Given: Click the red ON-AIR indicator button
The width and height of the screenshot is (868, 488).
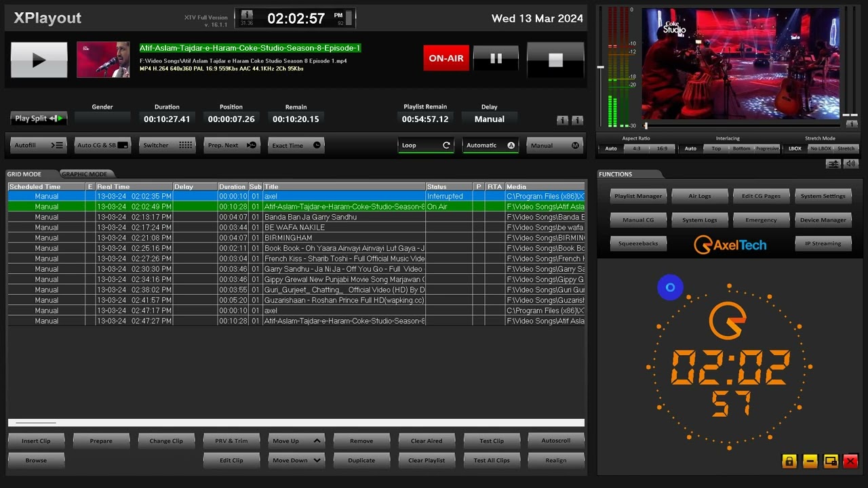Looking at the screenshot, I should click(446, 58).
